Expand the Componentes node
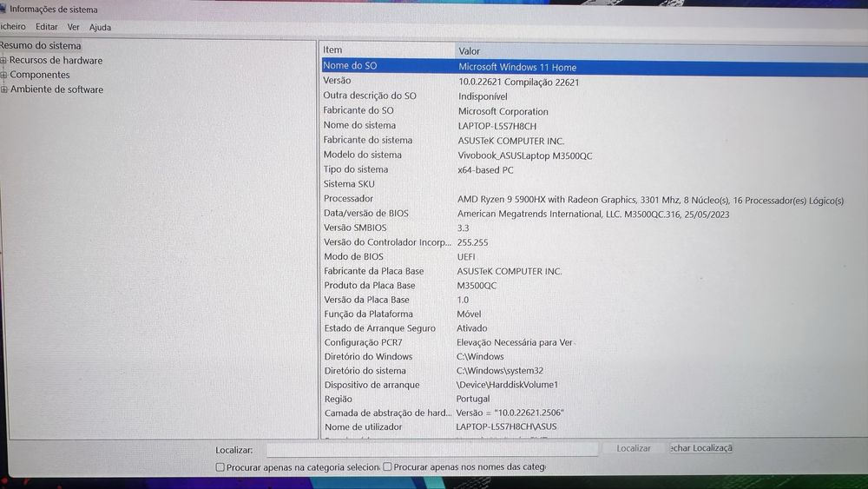This screenshot has width=868, height=489. (3, 75)
